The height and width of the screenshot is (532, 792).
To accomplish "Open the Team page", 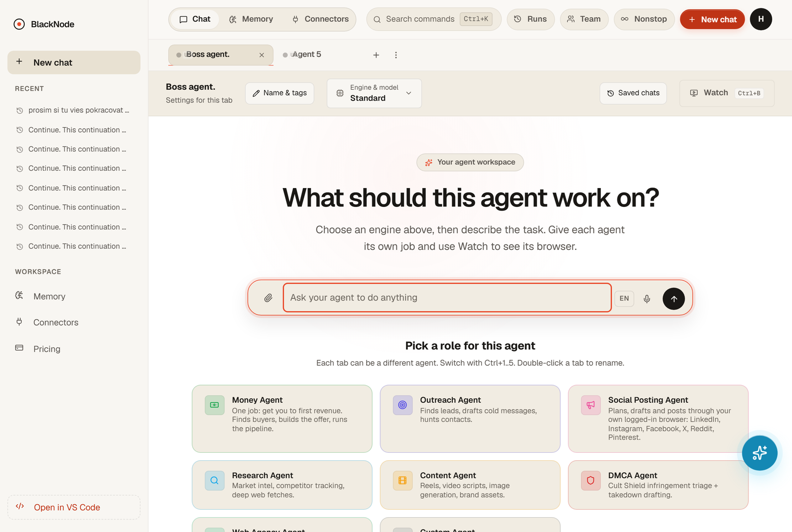I will (x=584, y=19).
